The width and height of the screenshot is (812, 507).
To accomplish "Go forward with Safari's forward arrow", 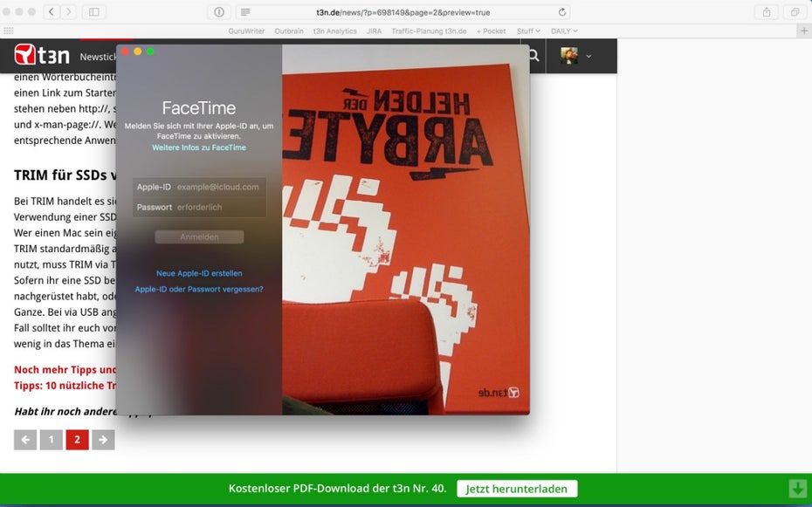I will pos(68,12).
